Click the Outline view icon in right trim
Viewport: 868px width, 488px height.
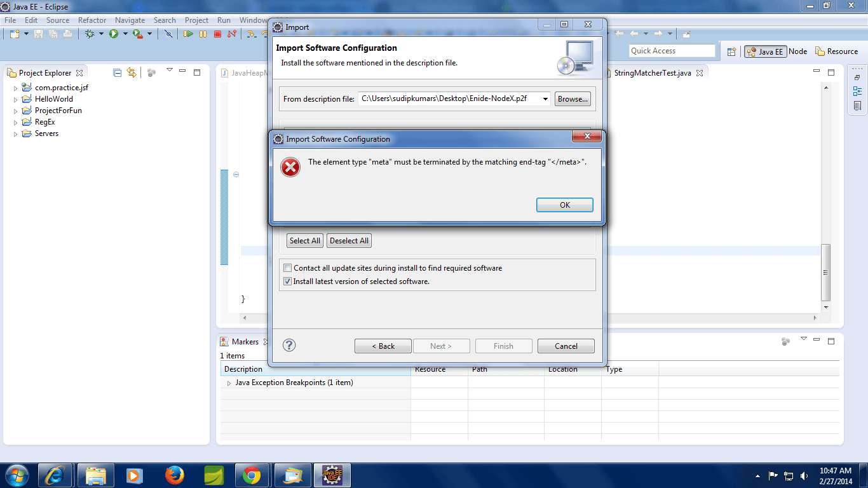click(858, 91)
